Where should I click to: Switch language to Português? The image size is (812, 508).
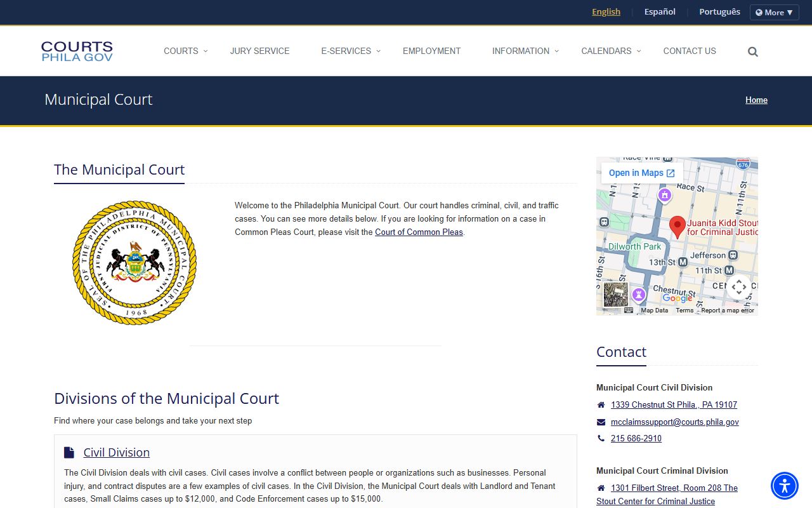pos(719,12)
